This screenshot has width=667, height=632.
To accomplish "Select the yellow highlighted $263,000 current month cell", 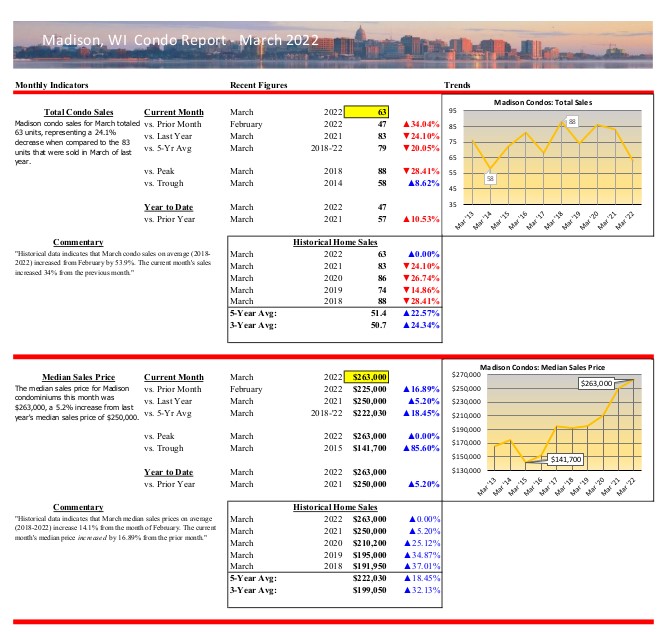I will [365, 377].
